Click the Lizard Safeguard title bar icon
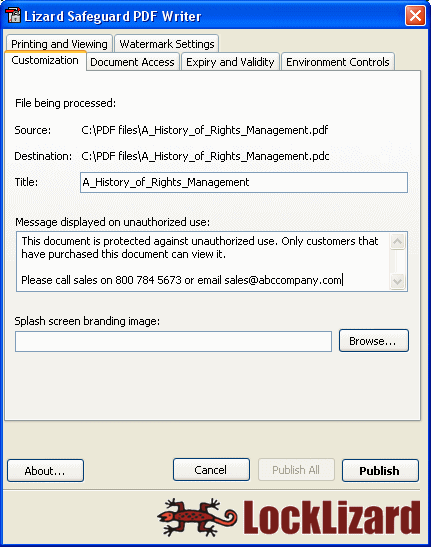 point(13,15)
